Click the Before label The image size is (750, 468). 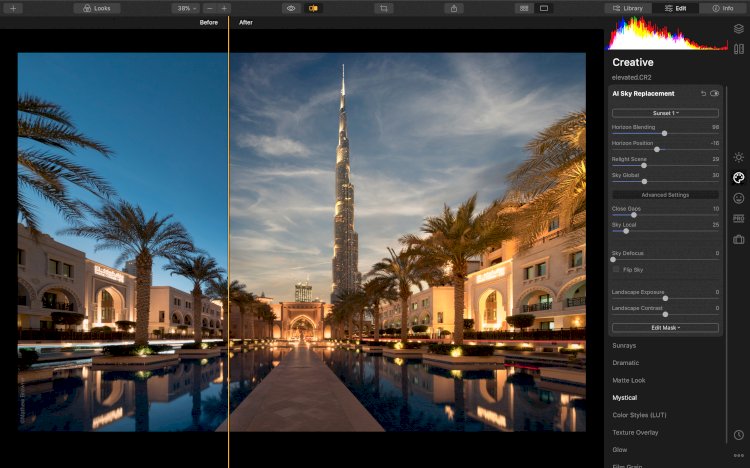209,22
